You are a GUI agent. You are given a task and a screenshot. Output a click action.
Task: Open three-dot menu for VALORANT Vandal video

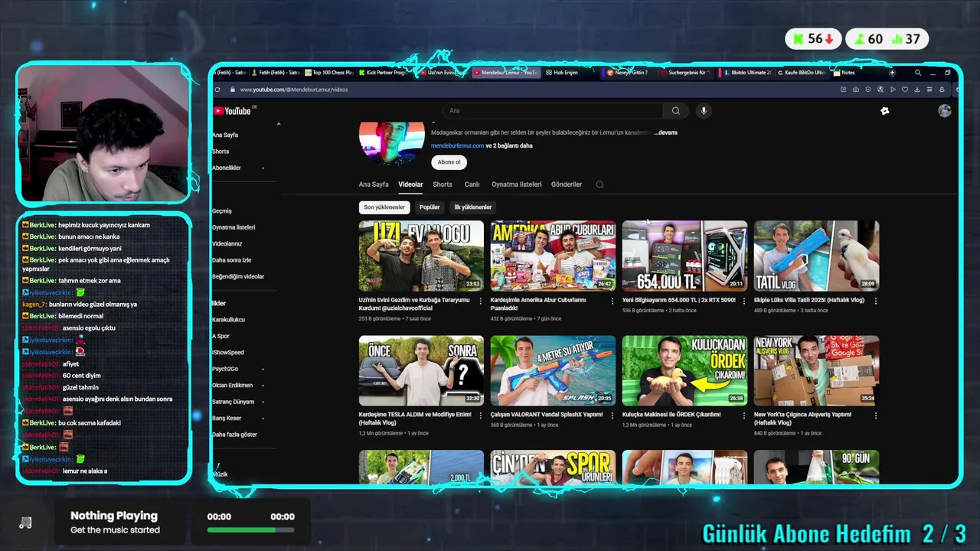(x=612, y=416)
